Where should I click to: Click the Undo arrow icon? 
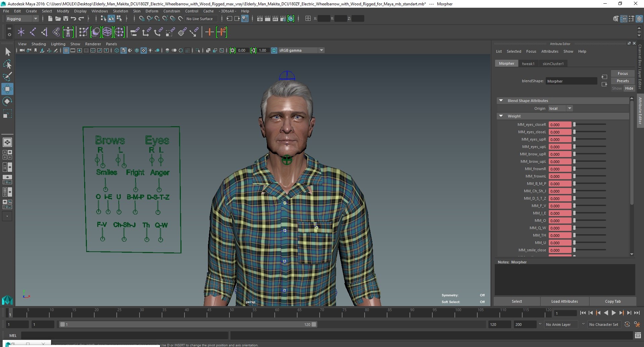[73, 19]
